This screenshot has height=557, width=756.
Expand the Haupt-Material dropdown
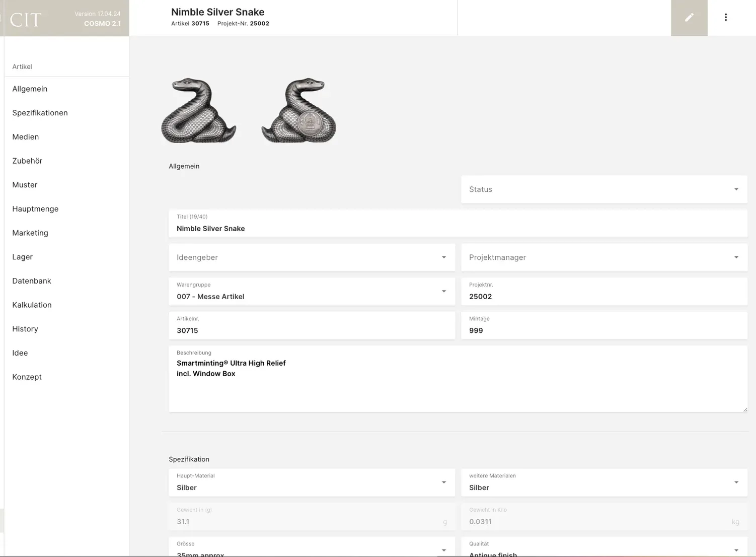[312, 482]
